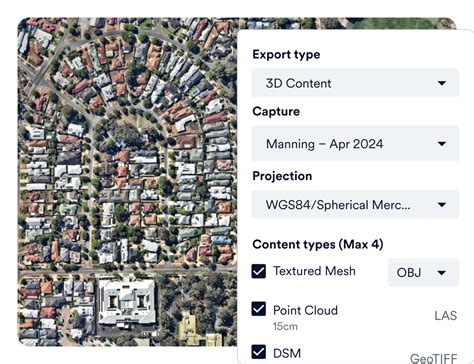Open the Capture dropdown showing Manning – Apr 2024
The width and height of the screenshot is (474, 364).
355,144
